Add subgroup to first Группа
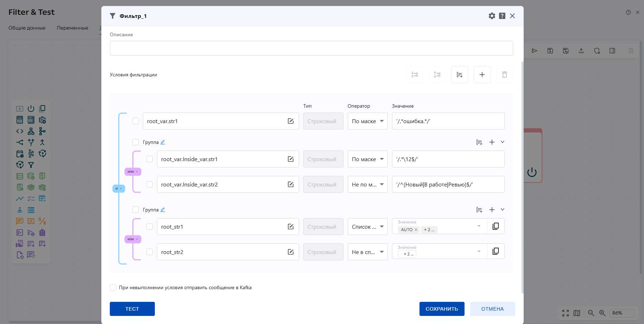This screenshot has height=324, width=644. [479, 142]
